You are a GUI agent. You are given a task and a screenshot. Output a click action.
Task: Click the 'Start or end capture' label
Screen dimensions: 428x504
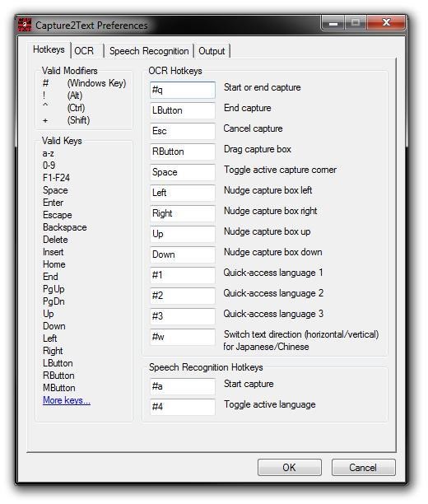[263, 87]
